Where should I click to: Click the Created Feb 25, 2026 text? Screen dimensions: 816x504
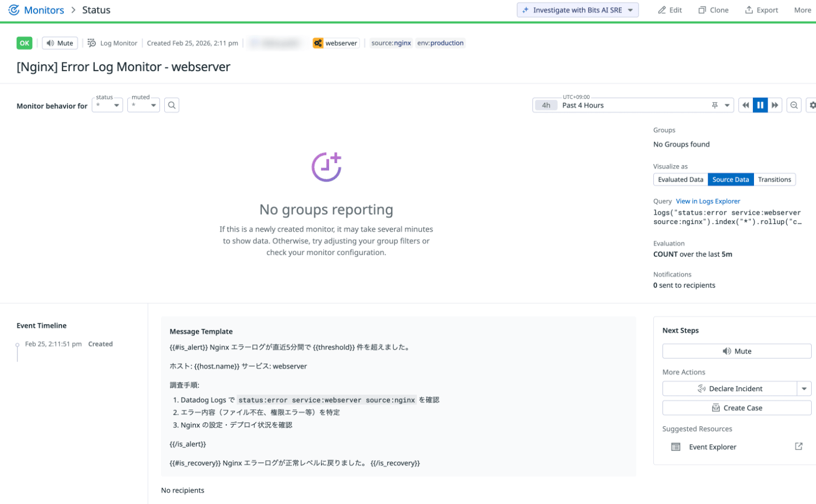tap(193, 43)
